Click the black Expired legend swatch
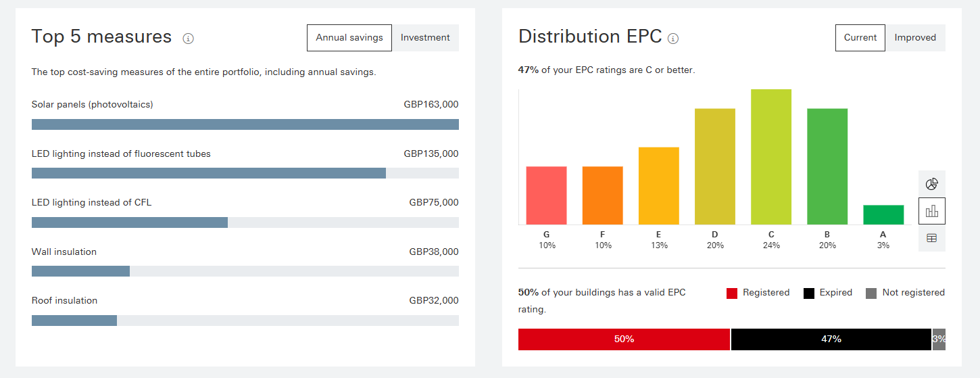Screen dimensions: 980x378 click(808, 293)
